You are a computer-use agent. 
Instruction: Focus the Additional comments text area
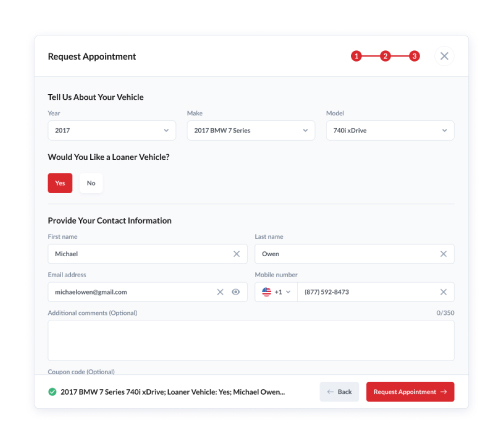click(251, 340)
